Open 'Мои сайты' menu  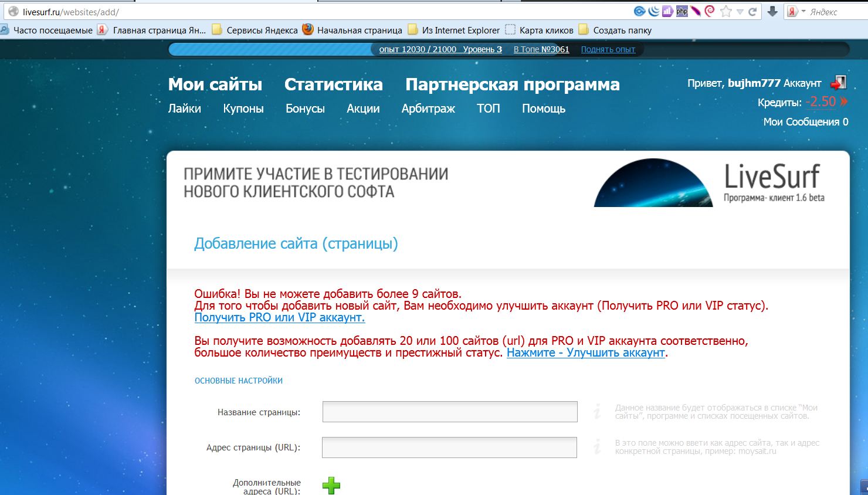[215, 84]
